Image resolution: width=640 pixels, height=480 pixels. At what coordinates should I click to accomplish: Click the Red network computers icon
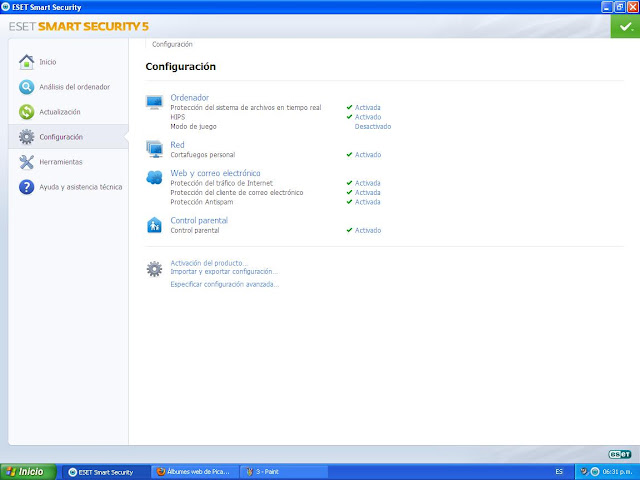tap(154, 149)
